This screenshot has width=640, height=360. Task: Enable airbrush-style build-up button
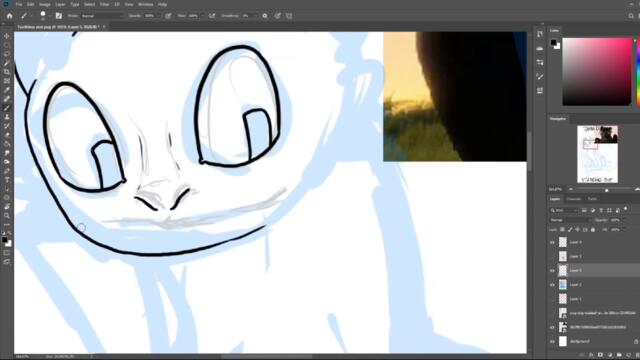click(x=212, y=16)
